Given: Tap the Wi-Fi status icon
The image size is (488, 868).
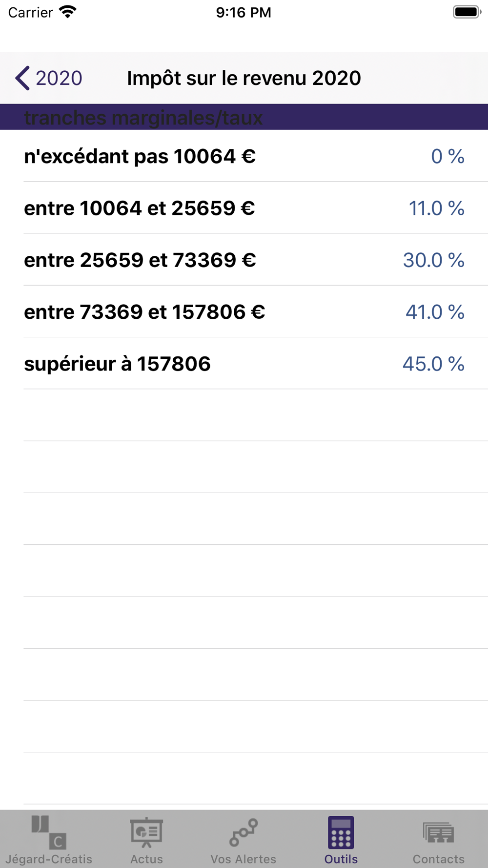Looking at the screenshot, I should [68, 12].
